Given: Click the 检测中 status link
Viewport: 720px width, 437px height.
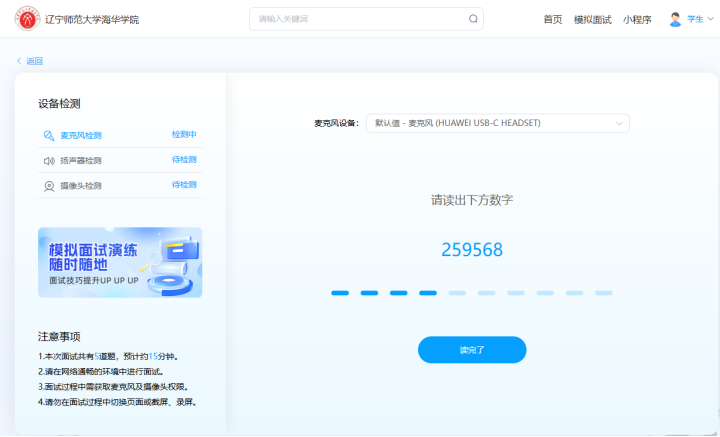Looking at the screenshot, I should (x=184, y=134).
